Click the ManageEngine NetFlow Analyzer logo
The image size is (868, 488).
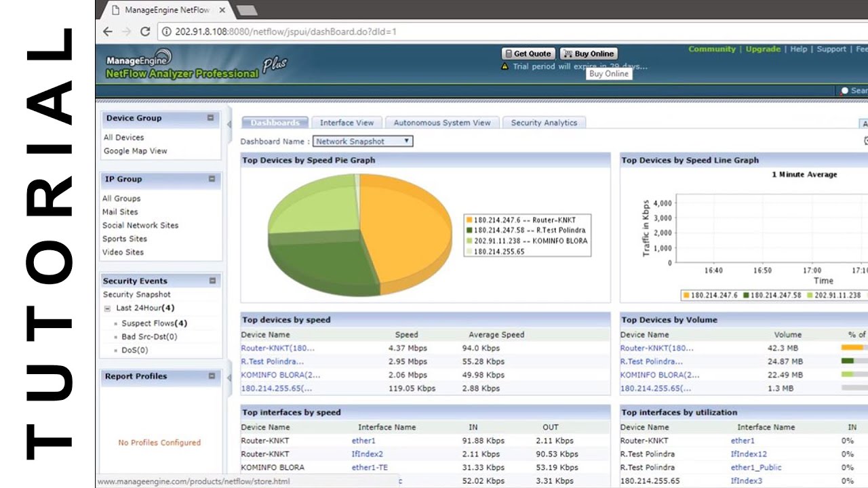coord(197,66)
